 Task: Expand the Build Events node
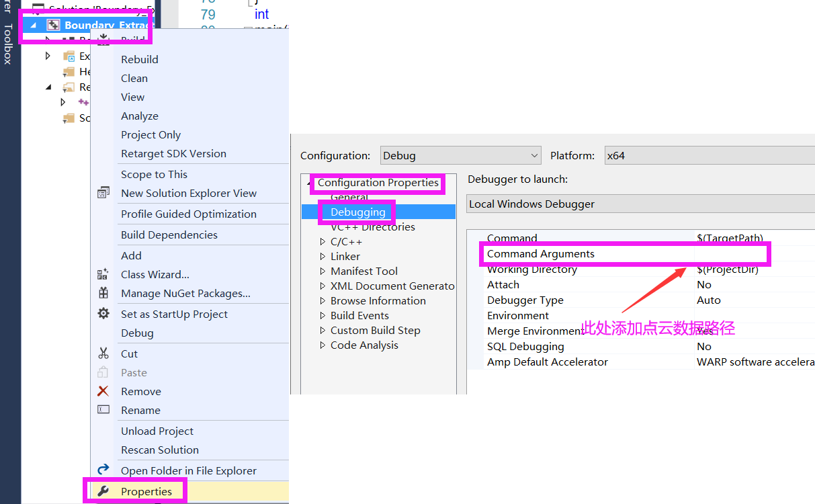click(323, 316)
